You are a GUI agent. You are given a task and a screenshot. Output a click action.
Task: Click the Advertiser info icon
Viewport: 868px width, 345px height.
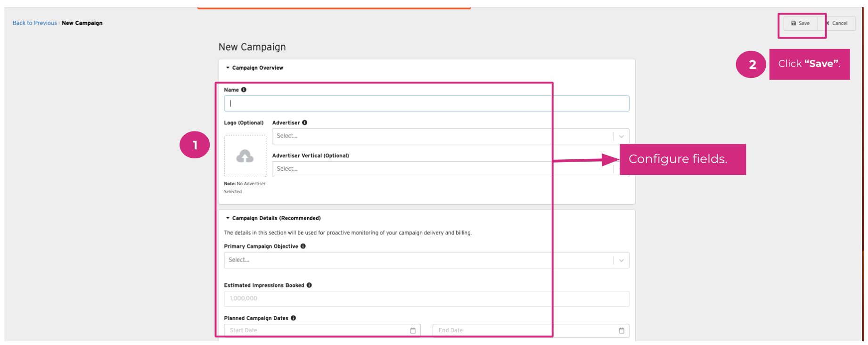pos(304,123)
